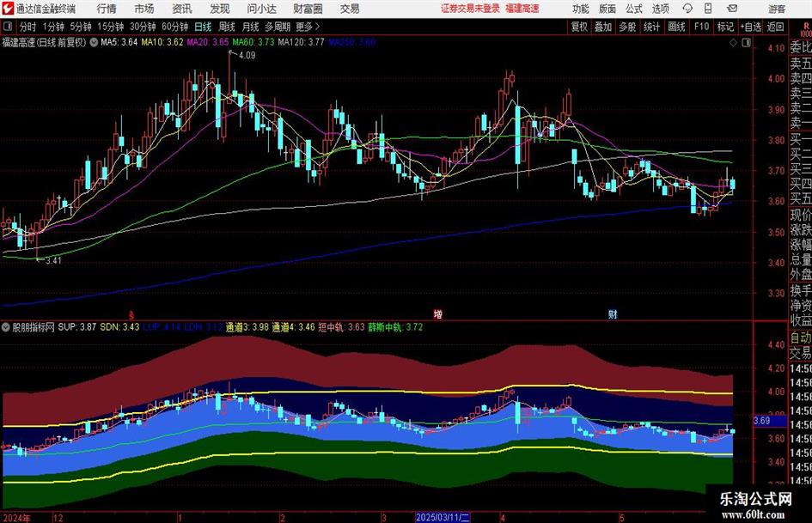
Task: Click the red dollar event marker
Action: tap(131, 314)
